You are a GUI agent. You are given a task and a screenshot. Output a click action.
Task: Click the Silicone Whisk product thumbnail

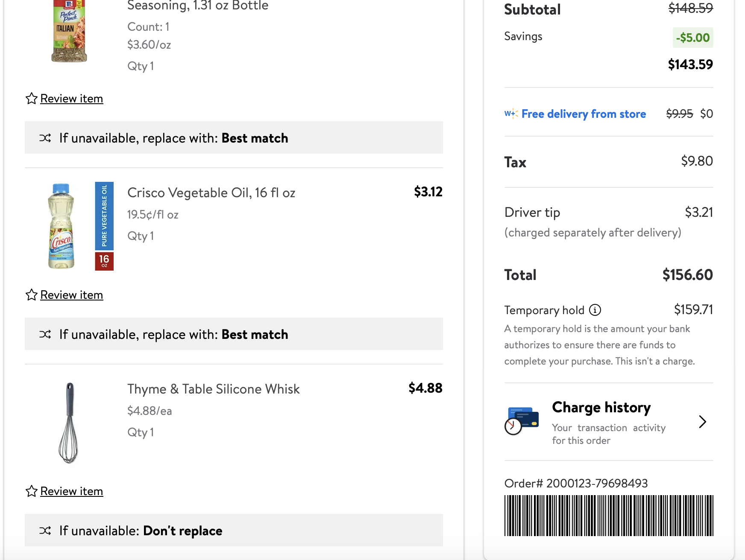pos(68,423)
